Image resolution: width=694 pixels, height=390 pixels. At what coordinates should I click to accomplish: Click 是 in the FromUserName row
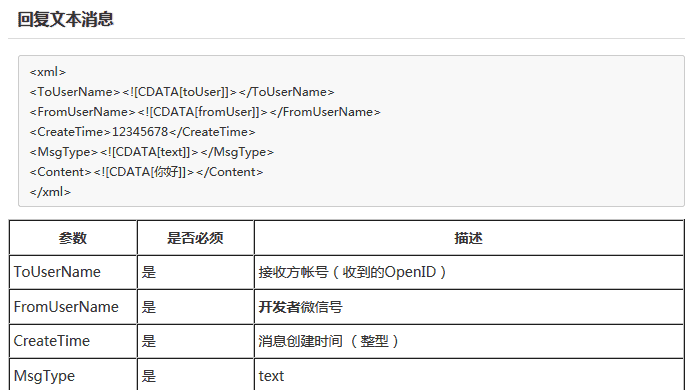tap(149, 307)
